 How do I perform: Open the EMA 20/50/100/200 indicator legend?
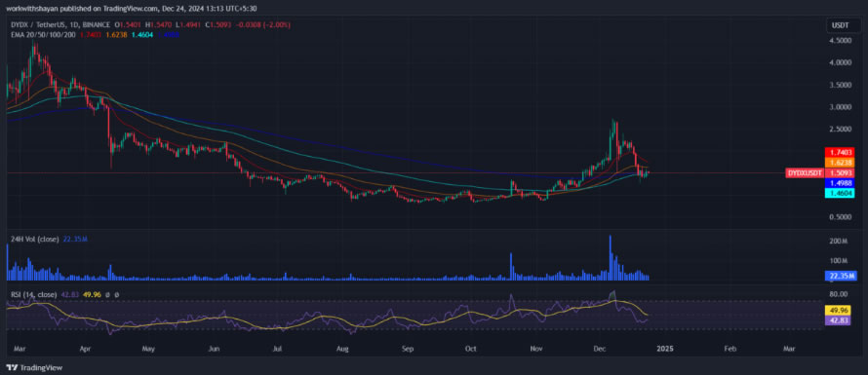44,34
